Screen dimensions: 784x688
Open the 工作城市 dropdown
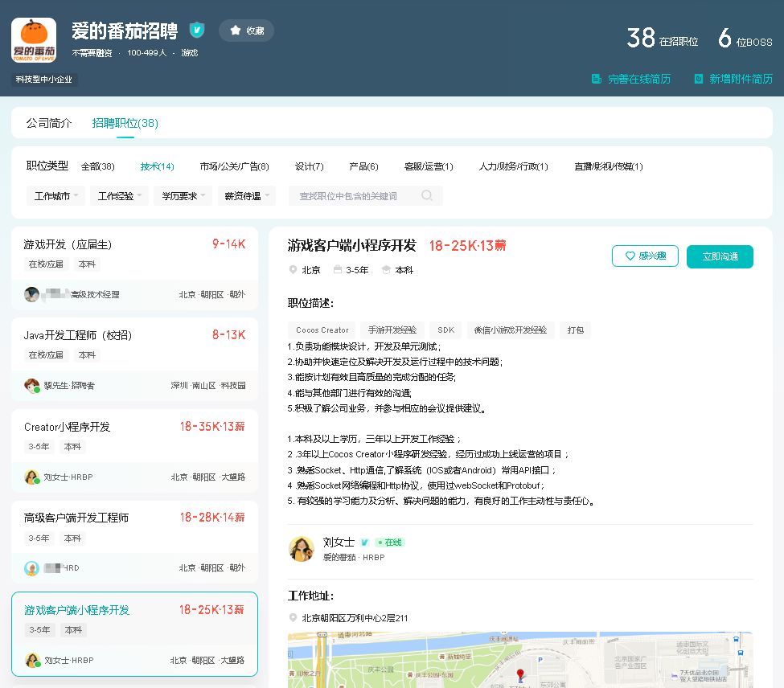(x=56, y=195)
